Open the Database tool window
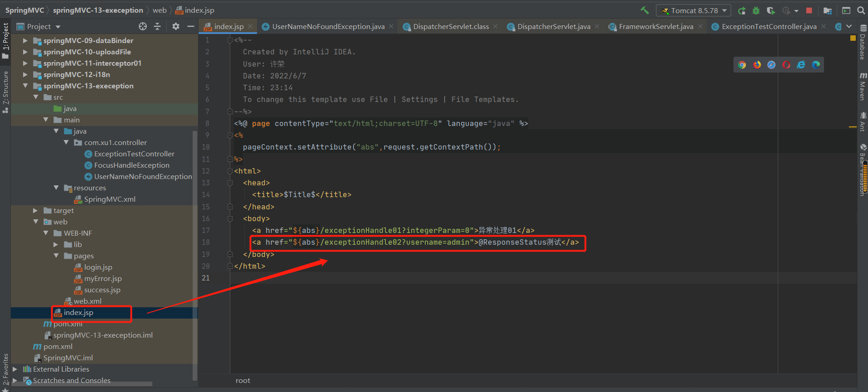868x392 pixels. 863,43
